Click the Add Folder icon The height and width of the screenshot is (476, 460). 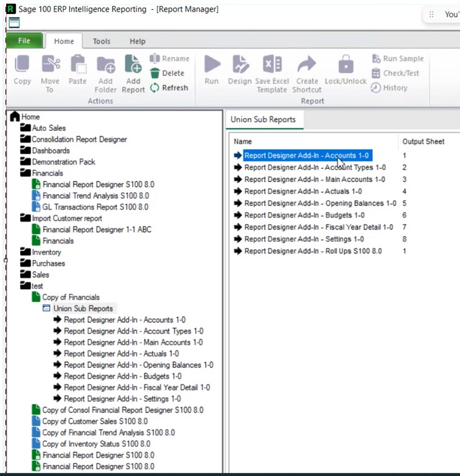point(106,65)
